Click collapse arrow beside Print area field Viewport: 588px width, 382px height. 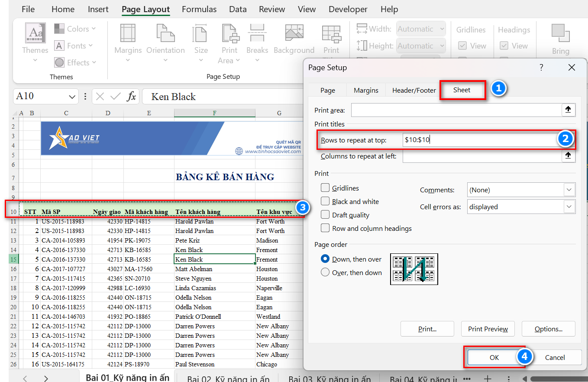568,110
